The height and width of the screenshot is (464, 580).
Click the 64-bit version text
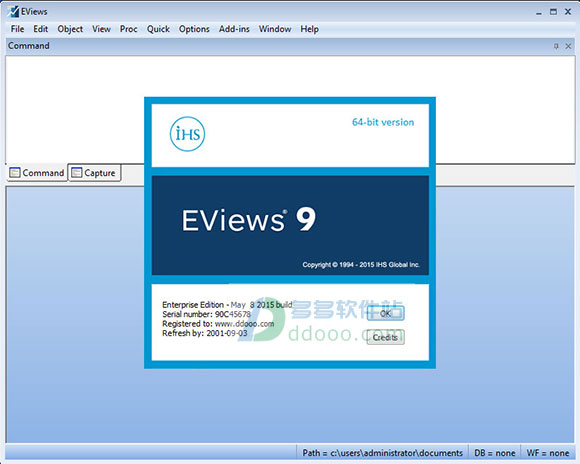point(383,122)
